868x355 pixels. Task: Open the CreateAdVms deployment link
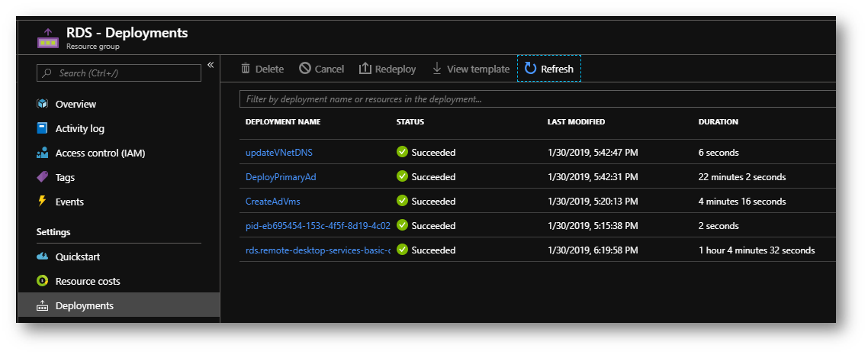click(273, 201)
